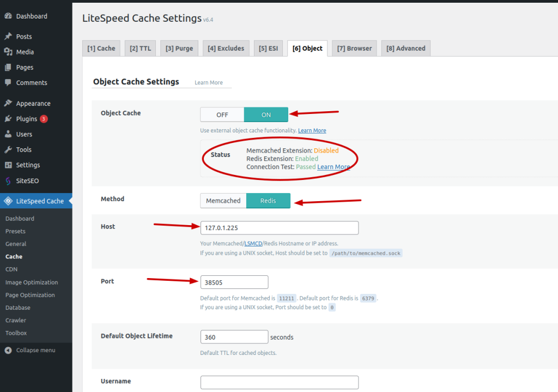Open the Toolbox submenu item
Screen dimensions: 558x392
click(x=16, y=333)
